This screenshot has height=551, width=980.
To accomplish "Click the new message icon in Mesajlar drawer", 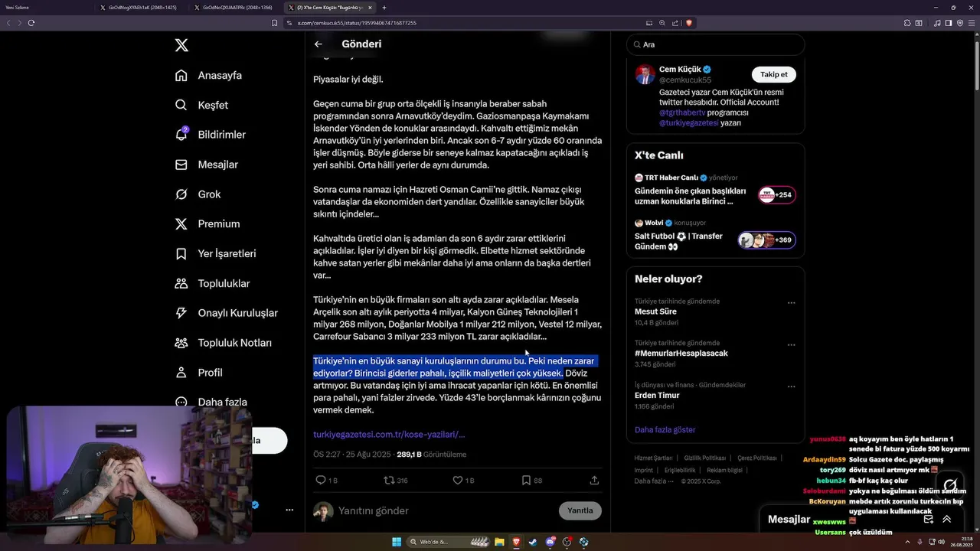I will 928,519.
